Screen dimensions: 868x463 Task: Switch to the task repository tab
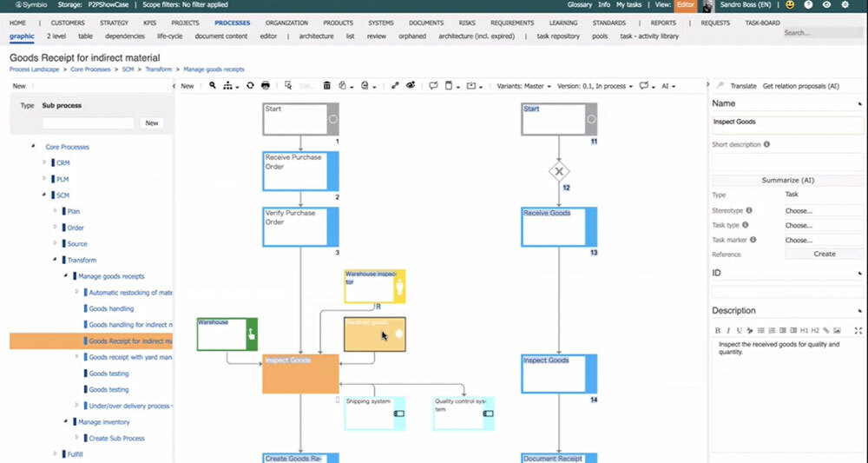pyautogui.click(x=558, y=36)
